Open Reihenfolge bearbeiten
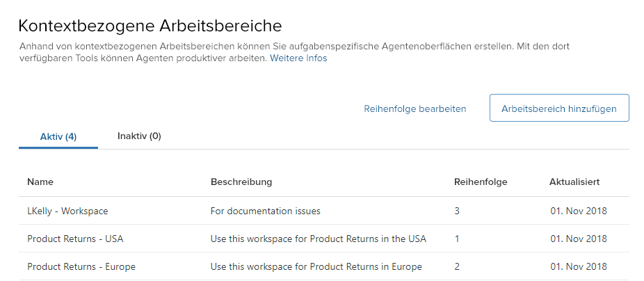This screenshot has height=281, width=644. point(414,109)
